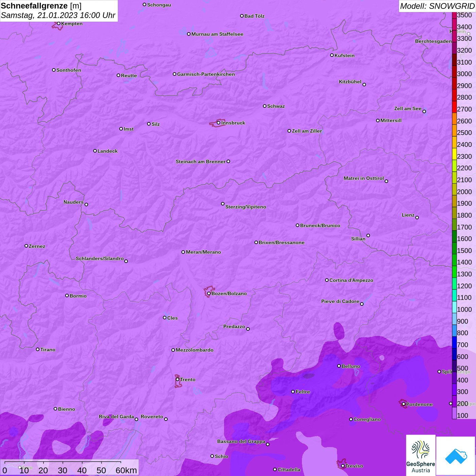476x476 pixels.
Task: Click the Zell am Ziller label
Action: pyautogui.click(x=307, y=131)
